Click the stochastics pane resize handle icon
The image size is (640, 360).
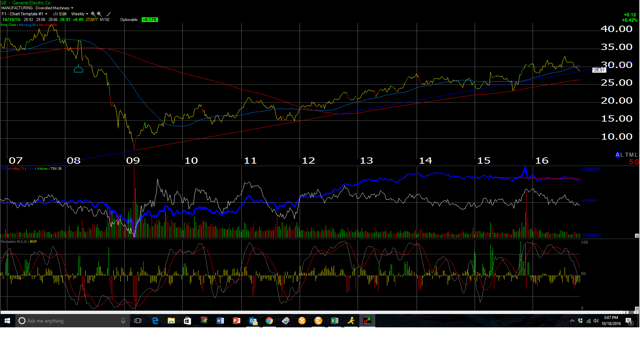(637, 310)
